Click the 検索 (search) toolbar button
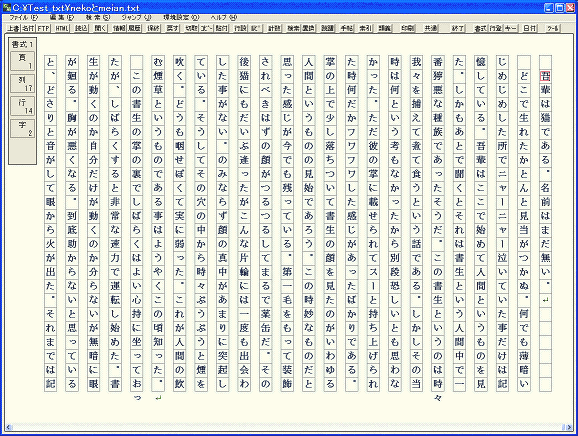The width and height of the screenshot is (578, 436). click(x=293, y=28)
